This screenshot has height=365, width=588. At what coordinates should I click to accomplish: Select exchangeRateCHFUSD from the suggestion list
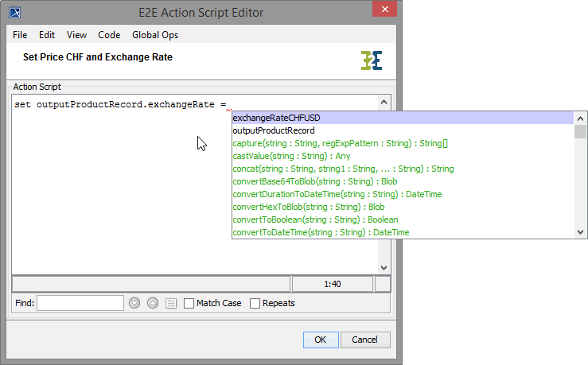276,118
